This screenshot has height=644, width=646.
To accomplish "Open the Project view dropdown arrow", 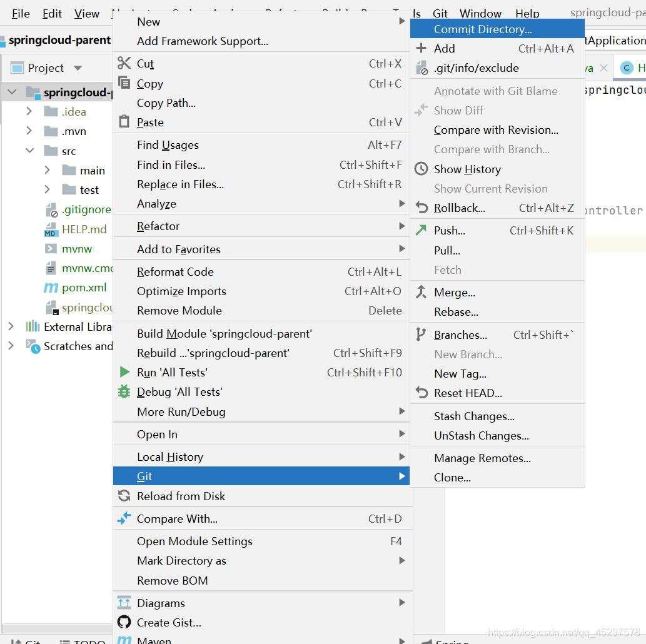I will 78,68.
